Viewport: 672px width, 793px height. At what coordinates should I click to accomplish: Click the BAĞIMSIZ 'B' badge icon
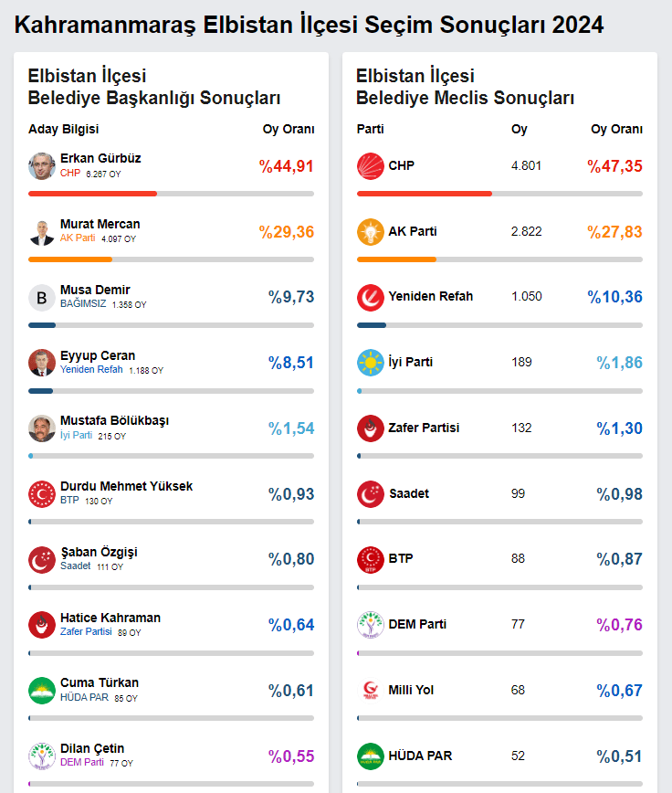pyautogui.click(x=42, y=298)
